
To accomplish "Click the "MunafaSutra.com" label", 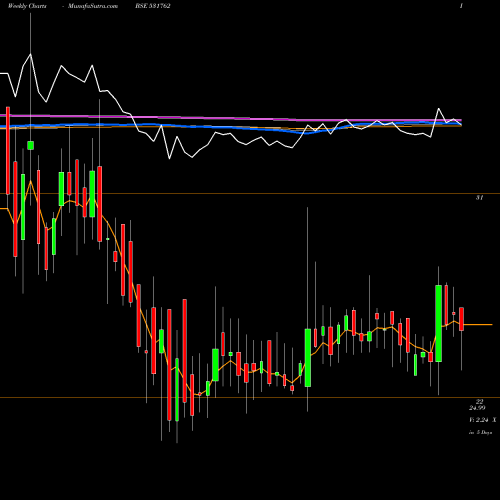I will tap(93, 6).
